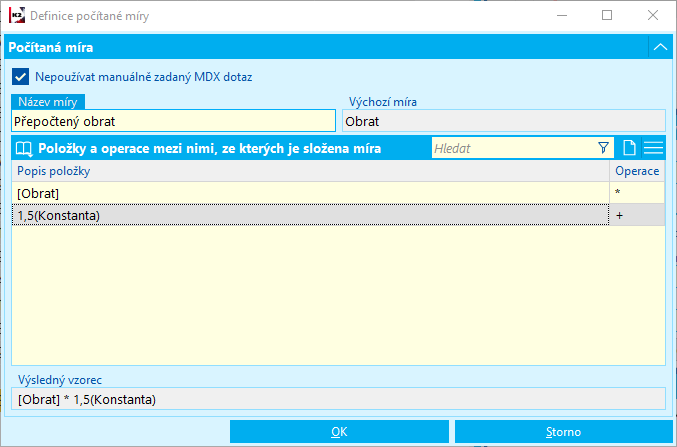Click the K2 application icon in title bar

[17, 16]
